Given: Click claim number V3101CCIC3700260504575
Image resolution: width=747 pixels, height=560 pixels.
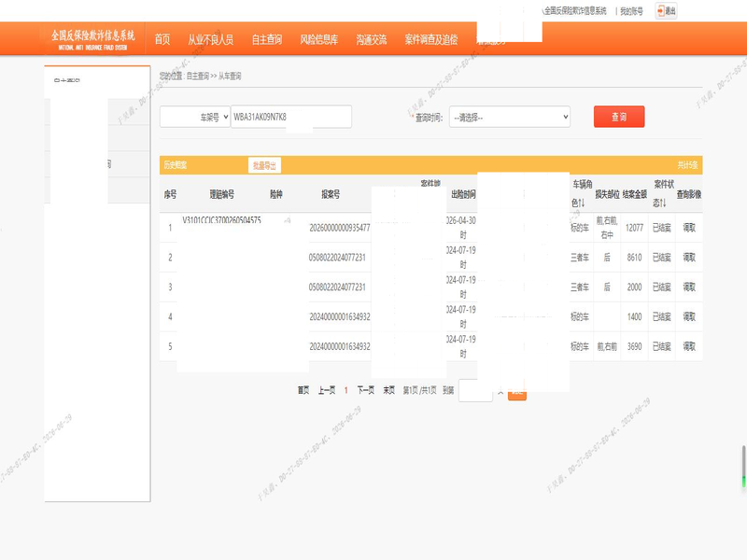Looking at the screenshot, I should 221,220.
